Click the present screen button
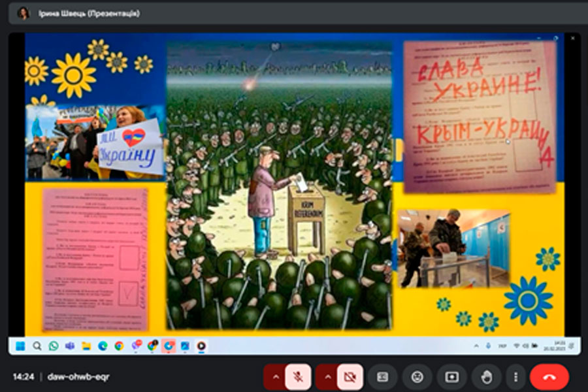 point(451,377)
